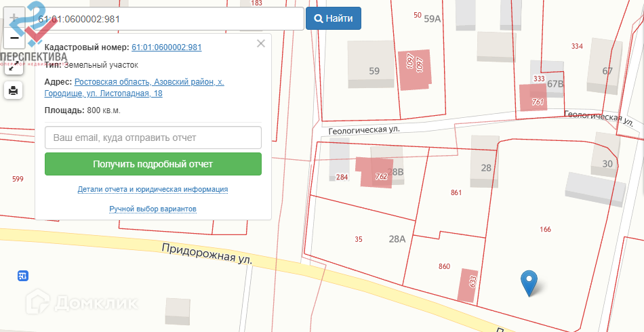Click parcel number 333 on map
This screenshot has height=332, width=644.
click(x=539, y=79)
